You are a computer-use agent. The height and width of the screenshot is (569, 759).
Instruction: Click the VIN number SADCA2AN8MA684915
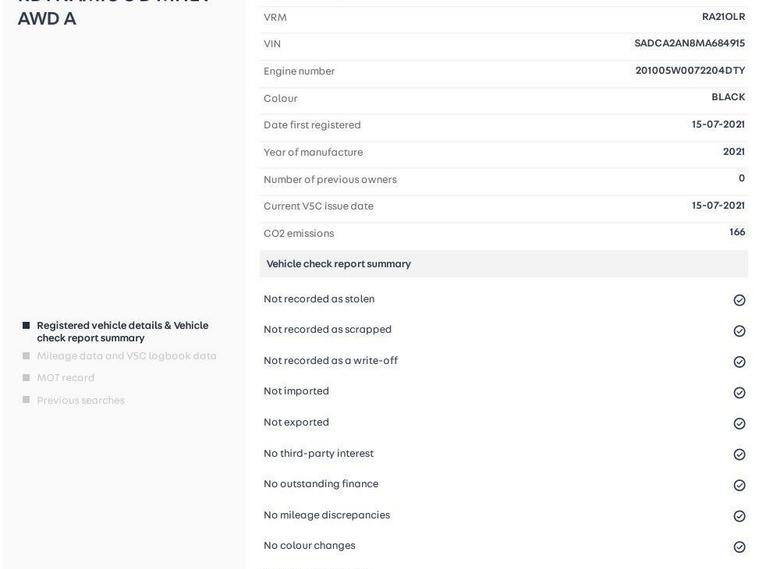[689, 44]
